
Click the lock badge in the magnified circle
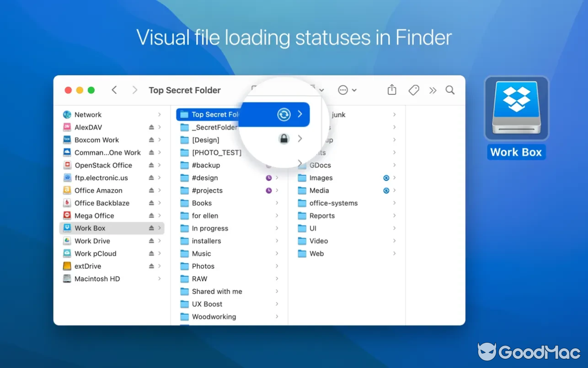tap(283, 138)
